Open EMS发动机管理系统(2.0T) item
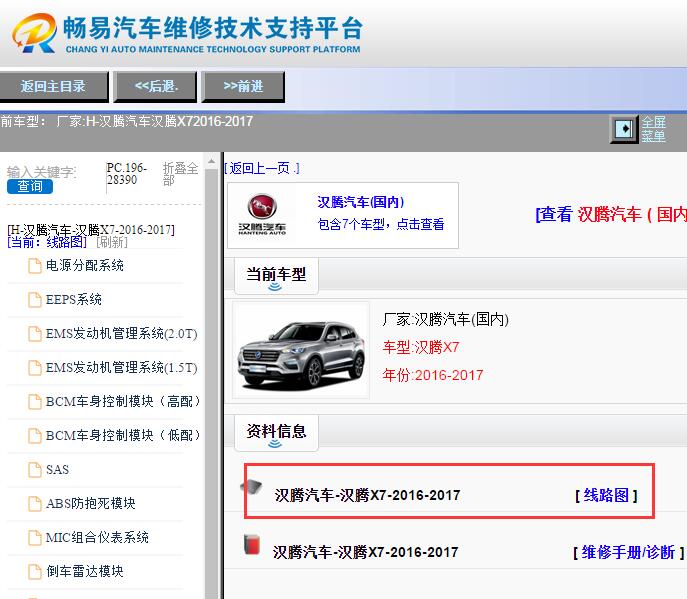Viewport: 687px width, 599px height. click(121, 333)
